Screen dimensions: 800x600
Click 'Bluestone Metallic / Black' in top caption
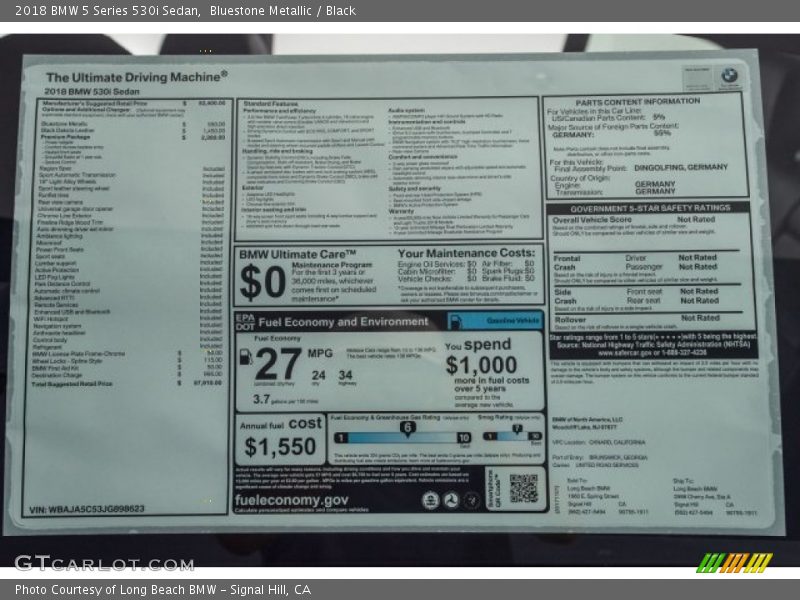283,11
